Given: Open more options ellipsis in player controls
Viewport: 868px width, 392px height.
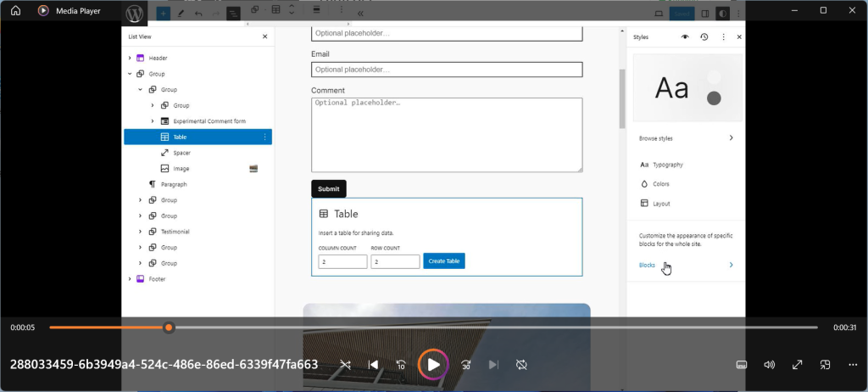Looking at the screenshot, I should [853, 365].
